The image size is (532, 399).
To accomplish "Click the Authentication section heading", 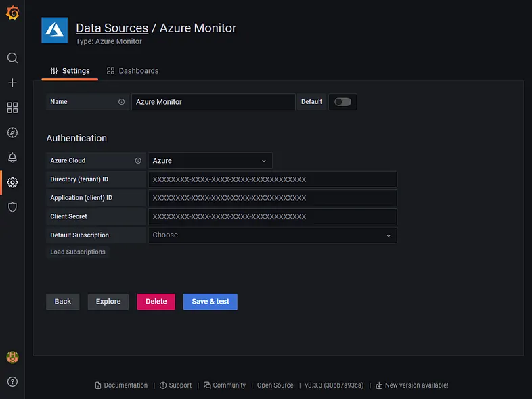I will (76, 138).
